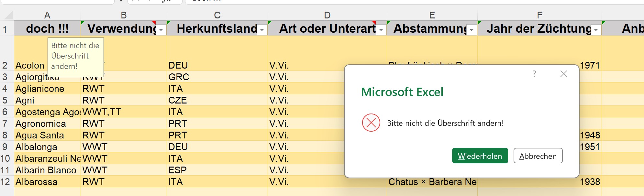The image size is (644, 196).
Task: Open the Verwendung column filter dropdown
Action: [x=161, y=30]
